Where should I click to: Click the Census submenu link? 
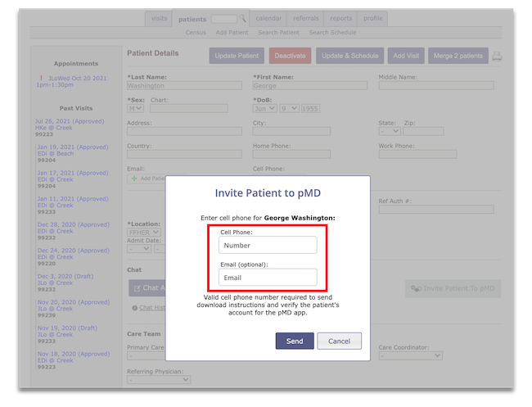click(x=196, y=33)
